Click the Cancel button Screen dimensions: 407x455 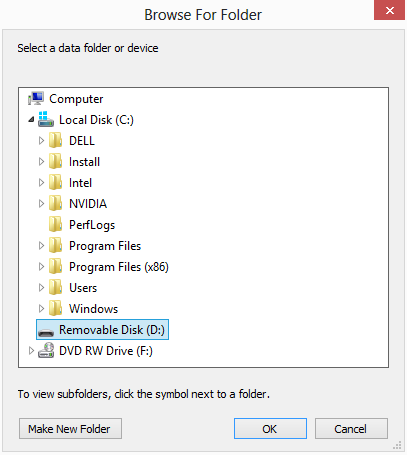pos(351,429)
